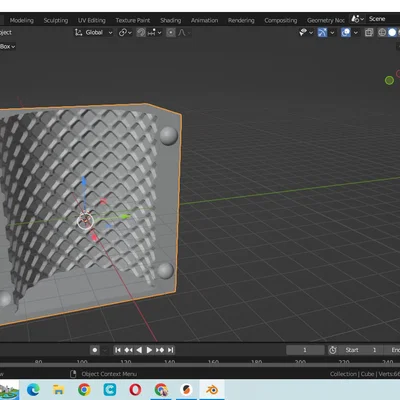The height and width of the screenshot is (400, 400).
Task: Expand the overlays options arrow
Action: pyautogui.click(x=356, y=32)
